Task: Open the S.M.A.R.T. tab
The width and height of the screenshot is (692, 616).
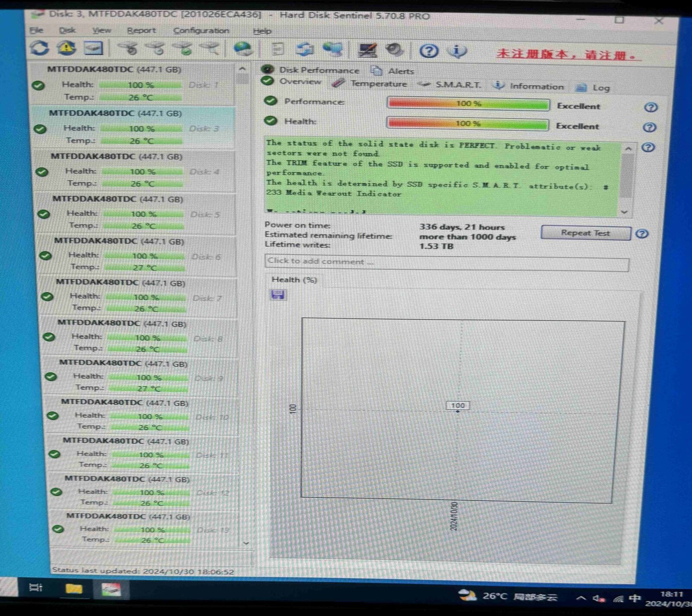Action: 449,85
